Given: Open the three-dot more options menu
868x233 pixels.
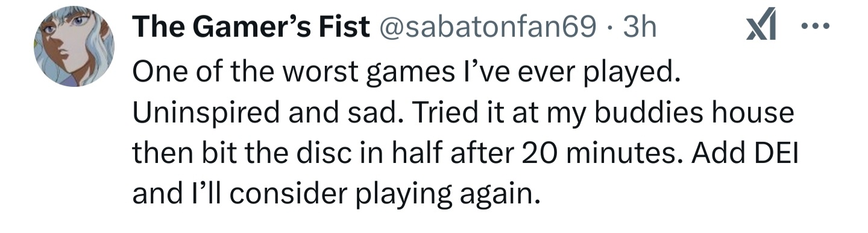Looking at the screenshot, I should pos(816,27).
